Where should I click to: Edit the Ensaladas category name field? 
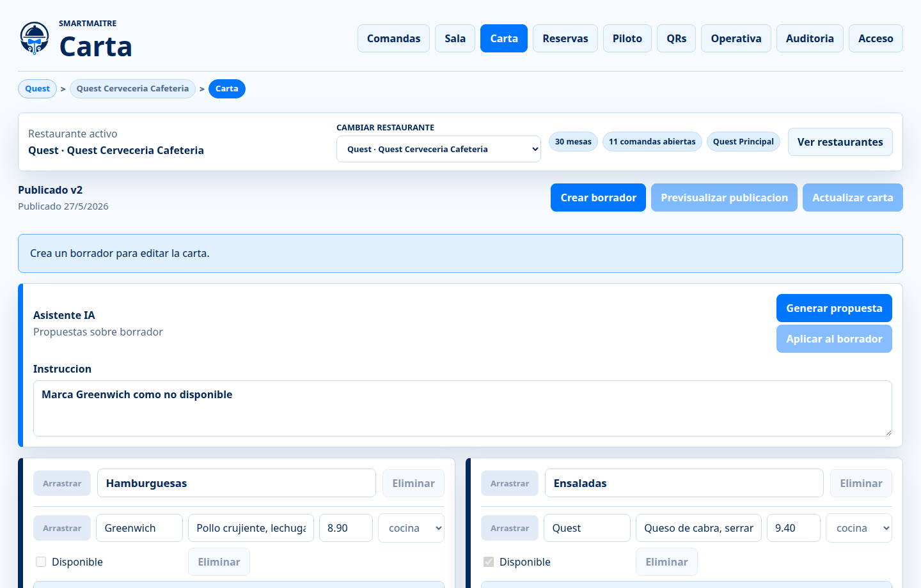pyautogui.click(x=684, y=483)
